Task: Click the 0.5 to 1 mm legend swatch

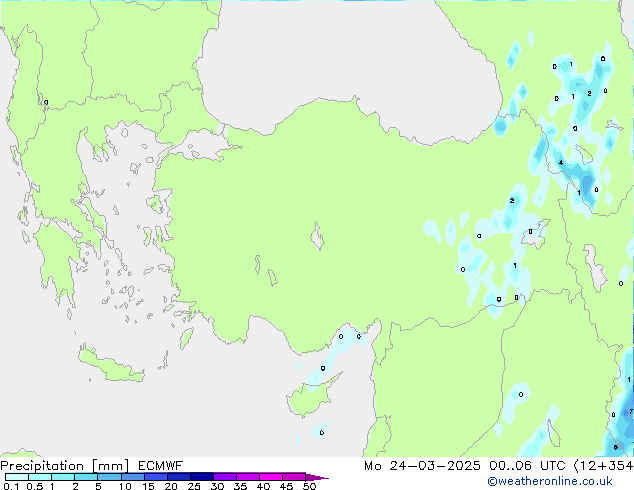Action: tap(40, 477)
